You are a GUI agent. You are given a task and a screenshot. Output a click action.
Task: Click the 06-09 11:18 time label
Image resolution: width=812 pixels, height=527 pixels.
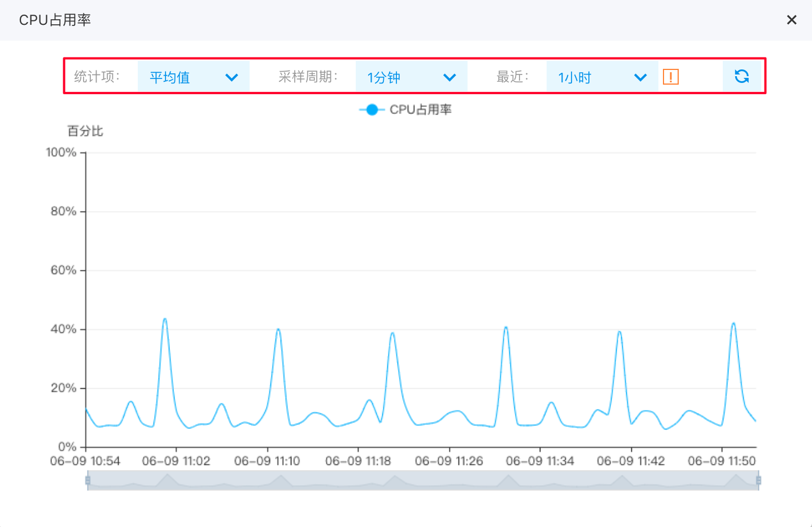pos(358,461)
